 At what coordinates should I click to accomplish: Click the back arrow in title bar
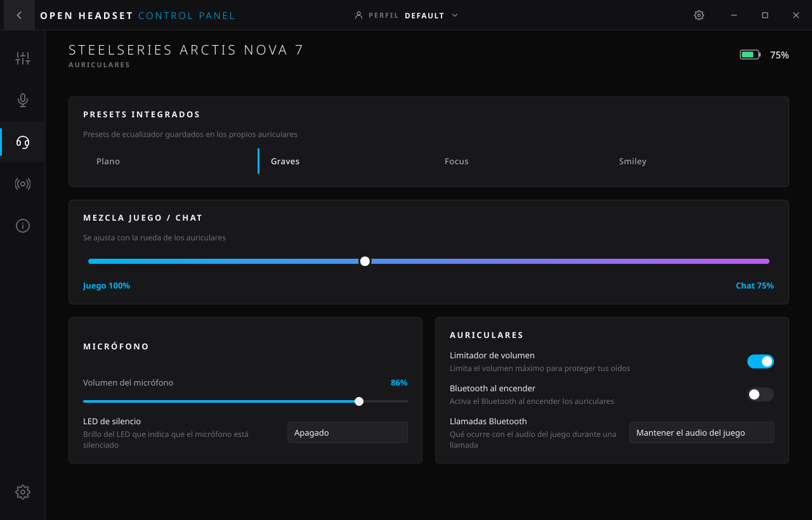coord(19,15)
